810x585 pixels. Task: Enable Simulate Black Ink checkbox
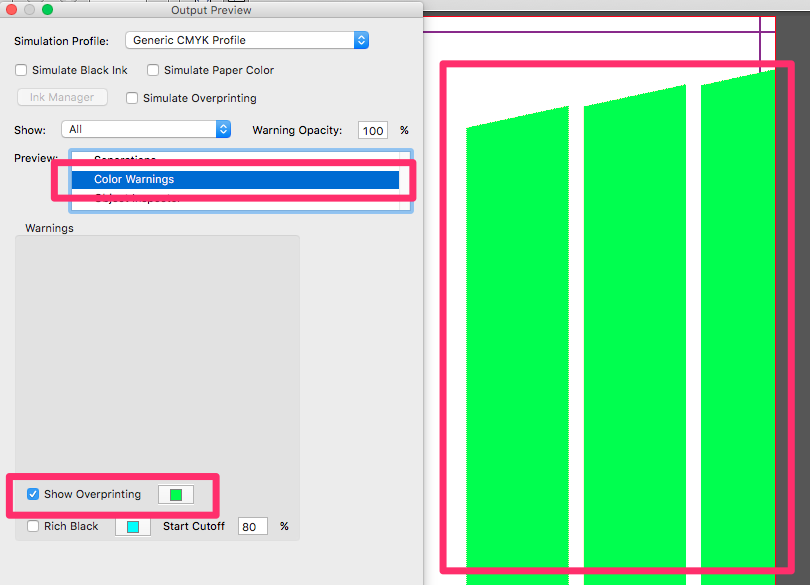coord(22,70)
